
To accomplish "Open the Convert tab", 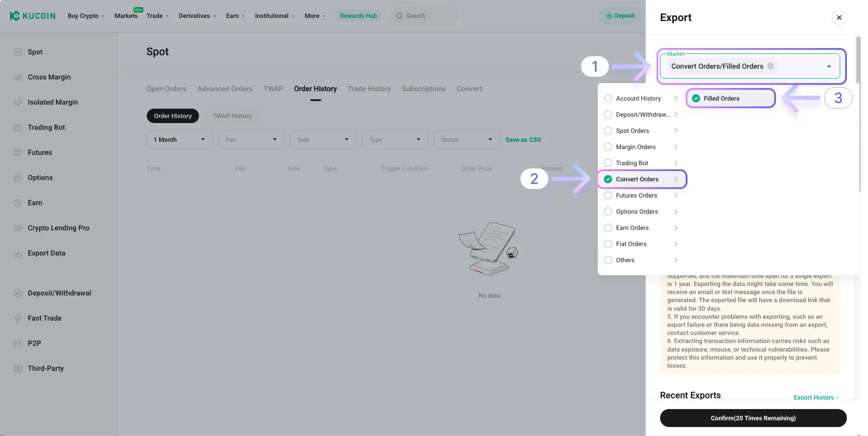I will coord(469,89).
